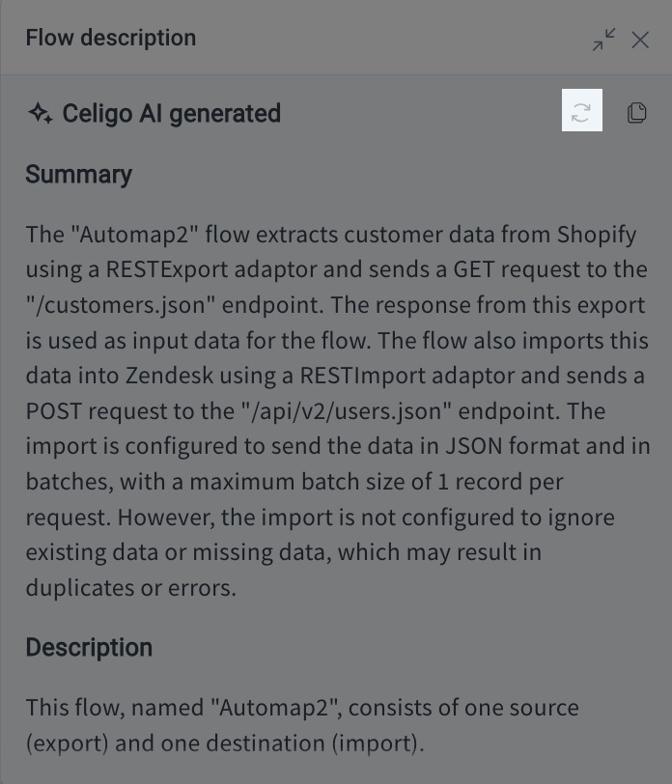Image resolution: width=672 pixels, height=784 pixels.
Task: Copy the flow description to clipboard
Action: pyautogui.click(x=638, y=111)
